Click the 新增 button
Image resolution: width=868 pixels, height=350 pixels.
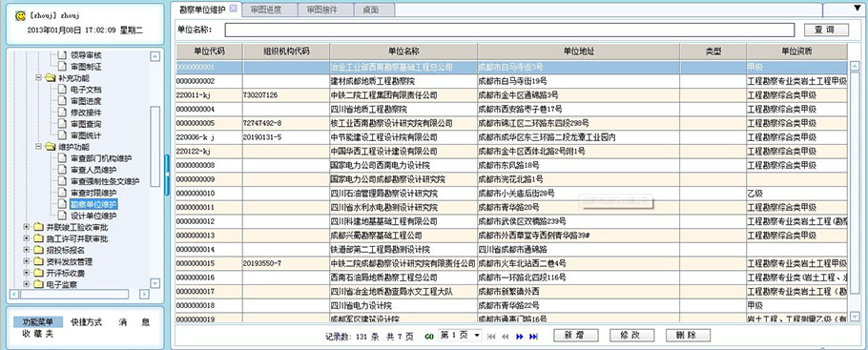pos(576,336)
